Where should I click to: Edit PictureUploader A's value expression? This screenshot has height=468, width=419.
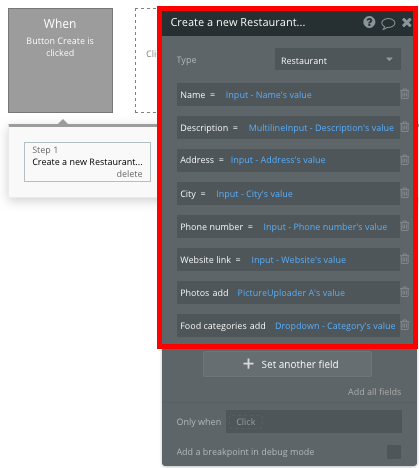[291, 293]
